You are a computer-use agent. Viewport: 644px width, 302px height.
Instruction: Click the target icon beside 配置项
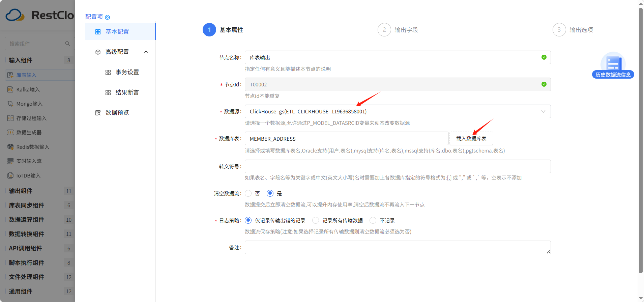pos(108,17)
